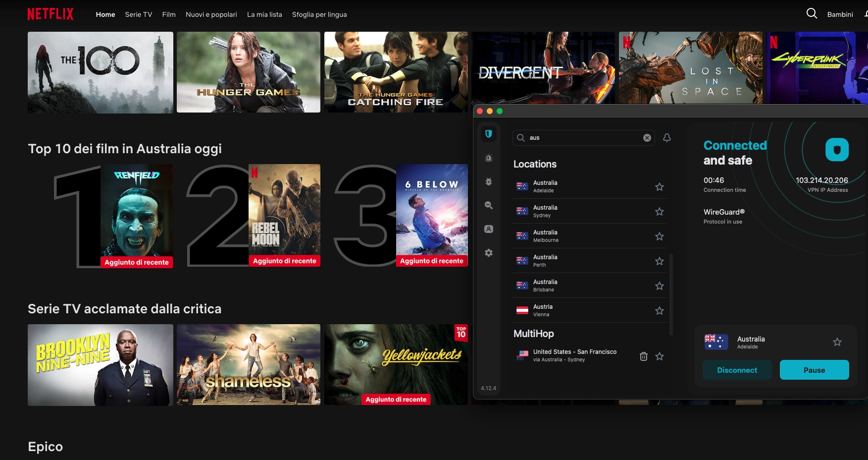Viewport: 868px width, 460px height.
Task: Click 'Serie TV acclamate dalla critica' heading
Action: coord(125,309)
